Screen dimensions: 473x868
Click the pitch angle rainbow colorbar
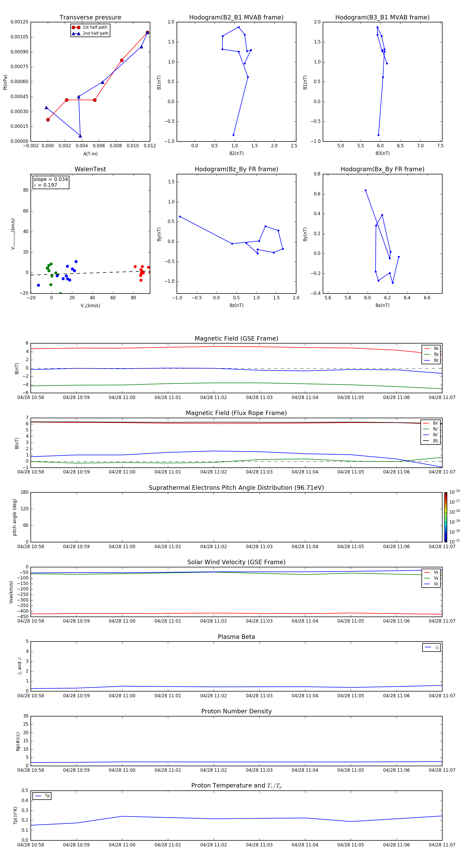[x=446, y=517]
